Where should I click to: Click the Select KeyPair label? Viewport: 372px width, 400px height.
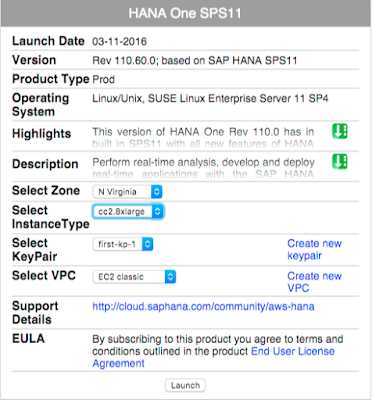click(35, 250)
